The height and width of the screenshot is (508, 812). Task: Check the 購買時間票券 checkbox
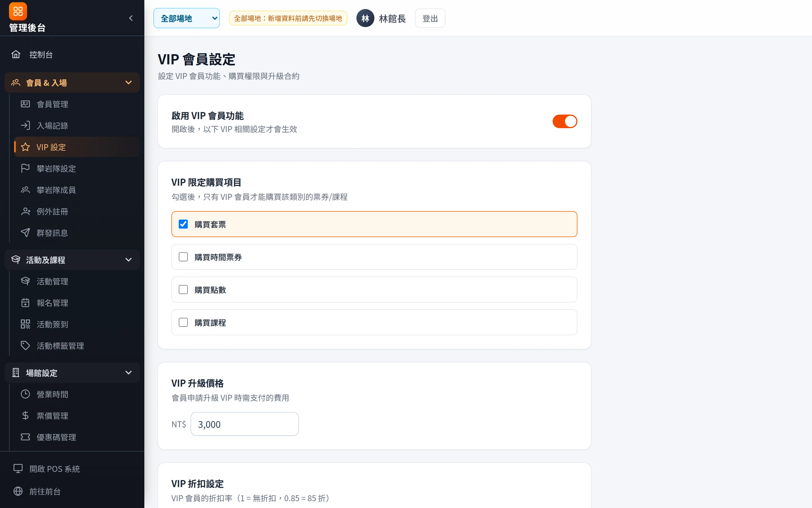point(183,257)
